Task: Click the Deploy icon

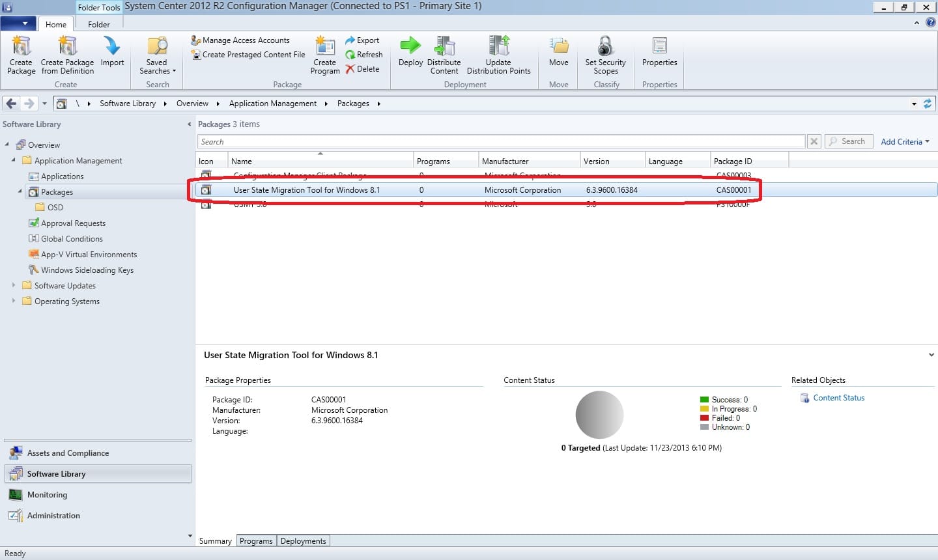Action: coord(410,55)
